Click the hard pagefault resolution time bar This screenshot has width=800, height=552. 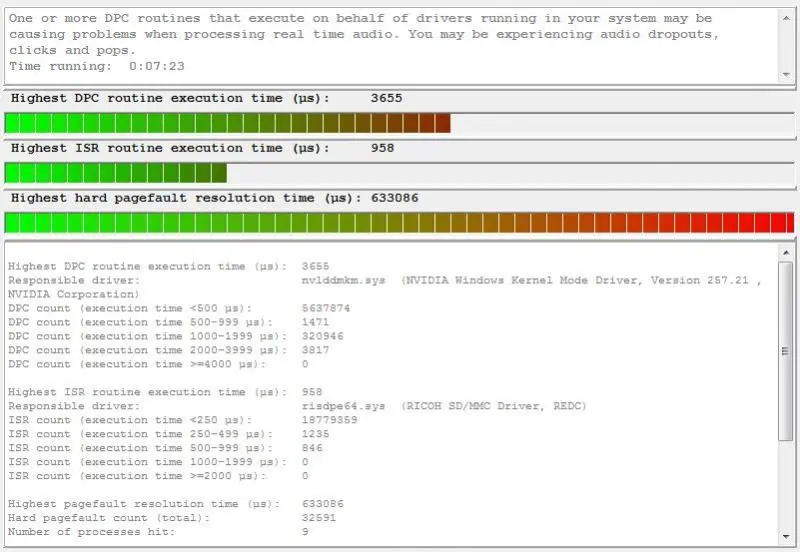click(399, 222)
